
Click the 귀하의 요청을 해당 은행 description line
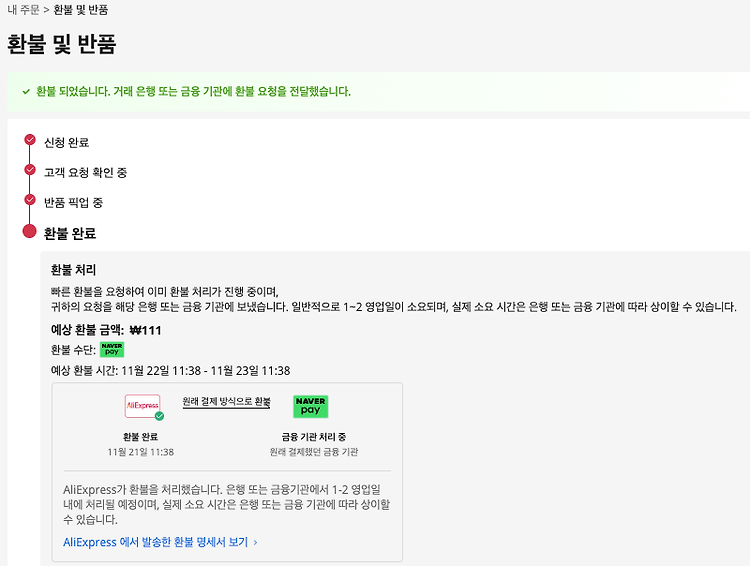(x=394, y=307)
